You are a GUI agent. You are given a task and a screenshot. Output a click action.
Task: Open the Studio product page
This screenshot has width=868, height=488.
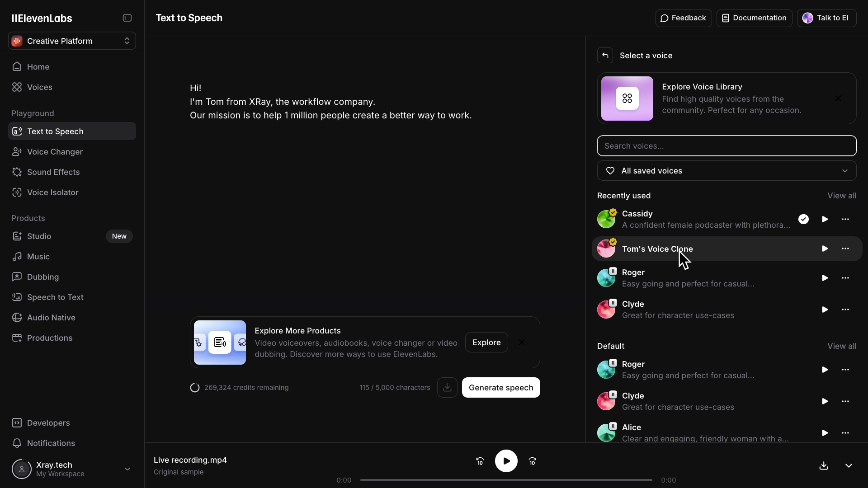click(39, 236)
